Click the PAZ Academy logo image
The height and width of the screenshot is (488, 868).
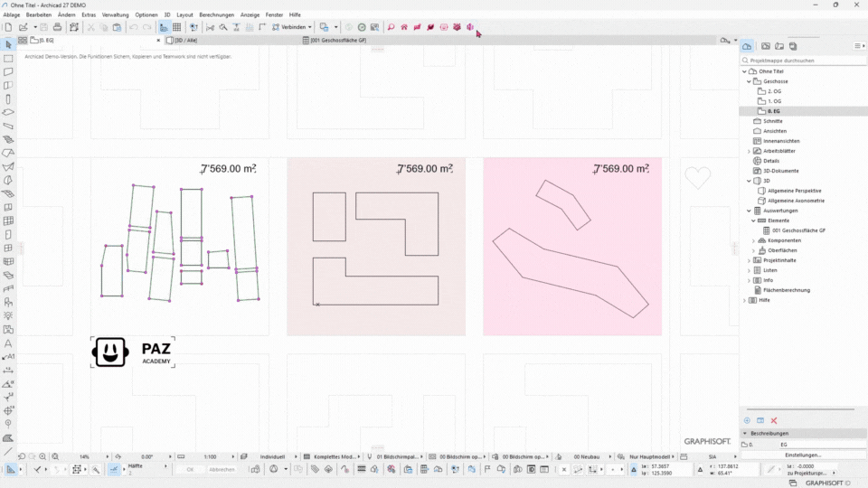133,352
